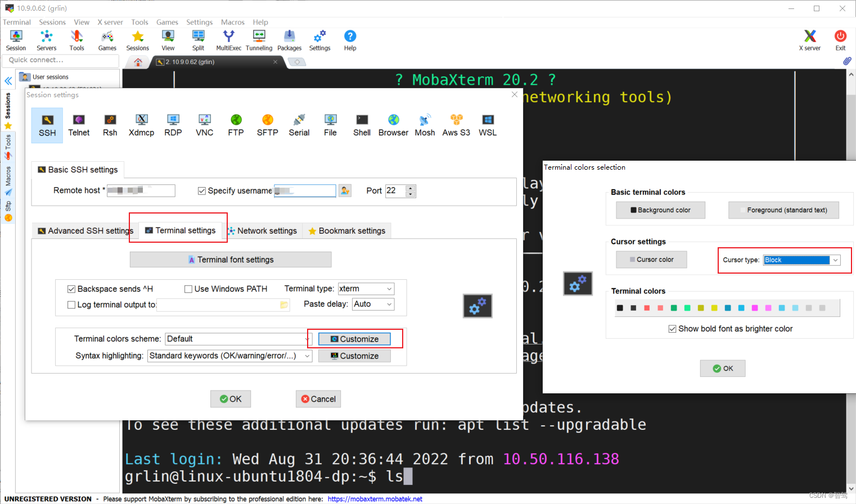Select the Browser session type
Image resolution: width=856 pixels, height=504 pixels.
pos(393,125)
